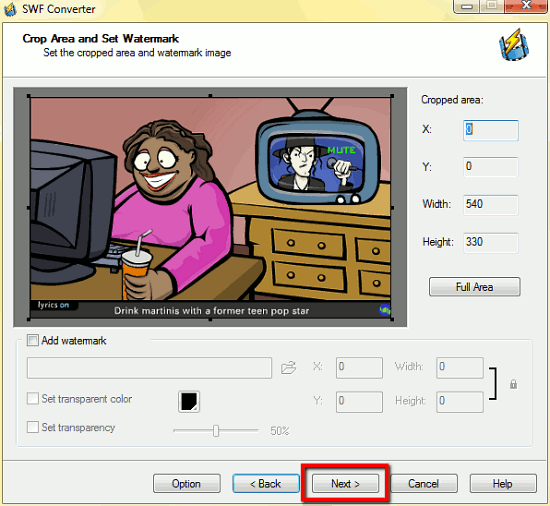Select the cropped area Height field

[x=491, y=243]
